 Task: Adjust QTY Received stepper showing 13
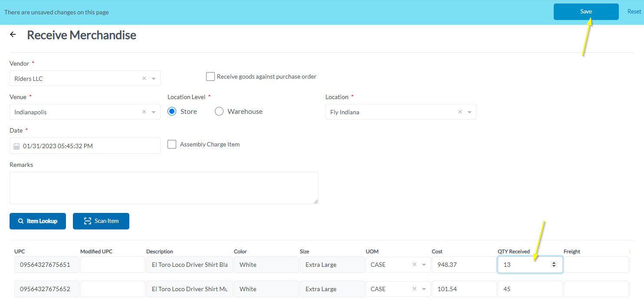pos(554,265)
